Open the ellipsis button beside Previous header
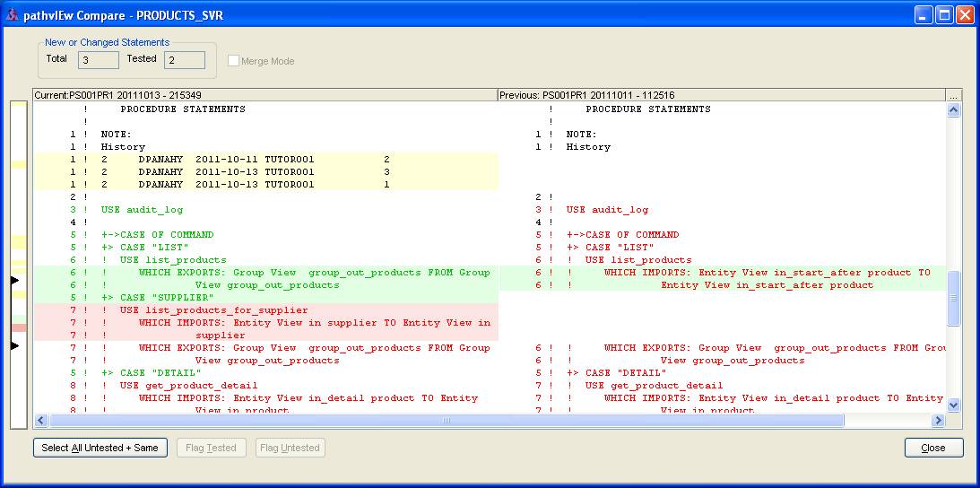Image resolution: width=980 pixels, height=488 pixels. 952,95
